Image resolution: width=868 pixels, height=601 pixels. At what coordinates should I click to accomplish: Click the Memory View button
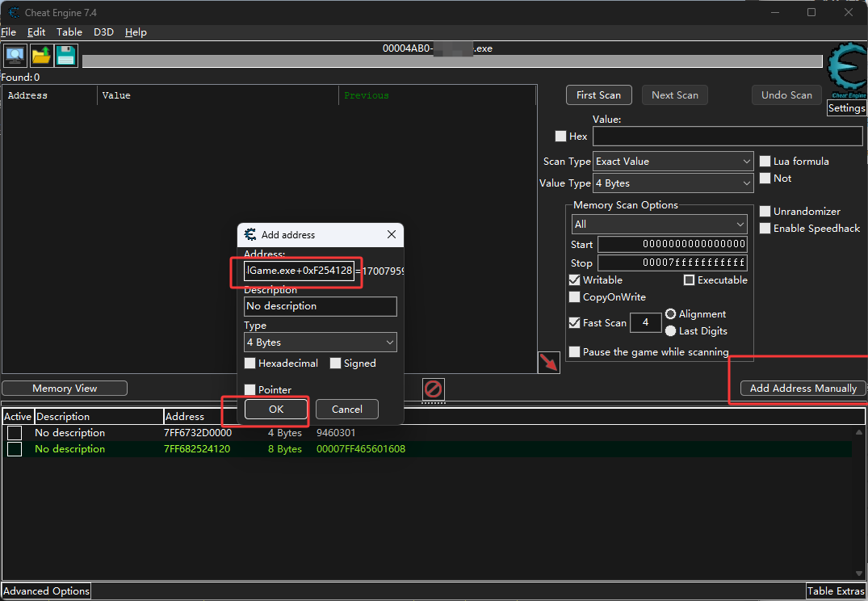(x=65, y=389)
